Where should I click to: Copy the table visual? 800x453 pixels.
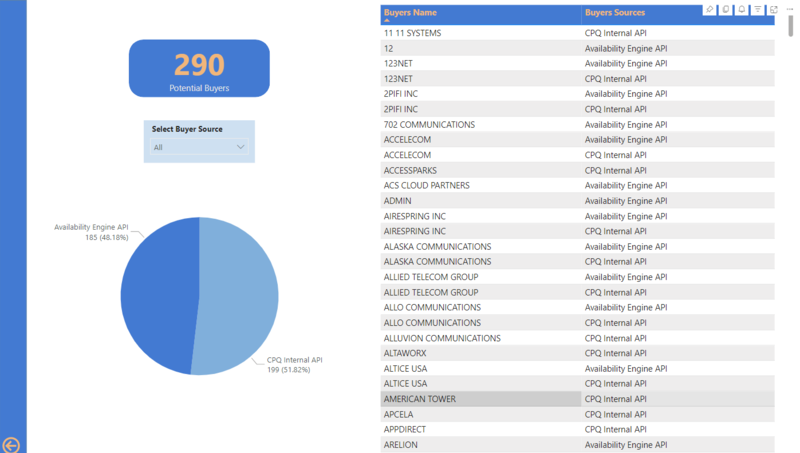pyautogui.click(x=726, y=10)
